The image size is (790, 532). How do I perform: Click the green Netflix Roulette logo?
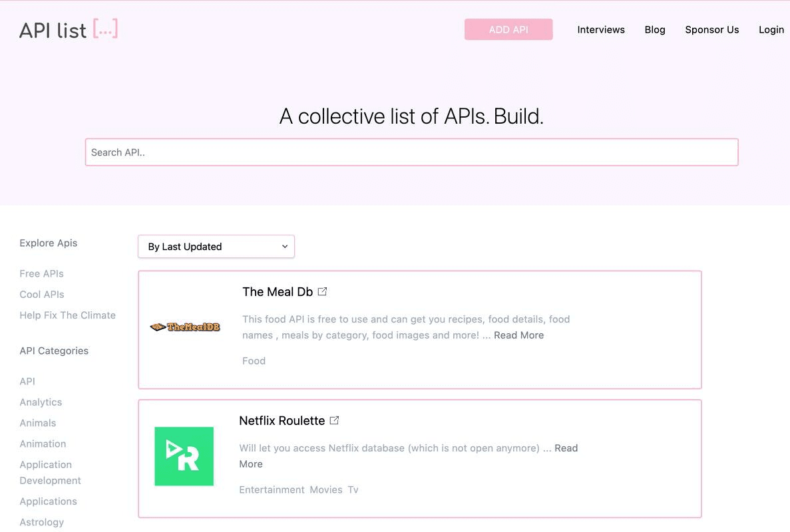click(x=184, y=456)
